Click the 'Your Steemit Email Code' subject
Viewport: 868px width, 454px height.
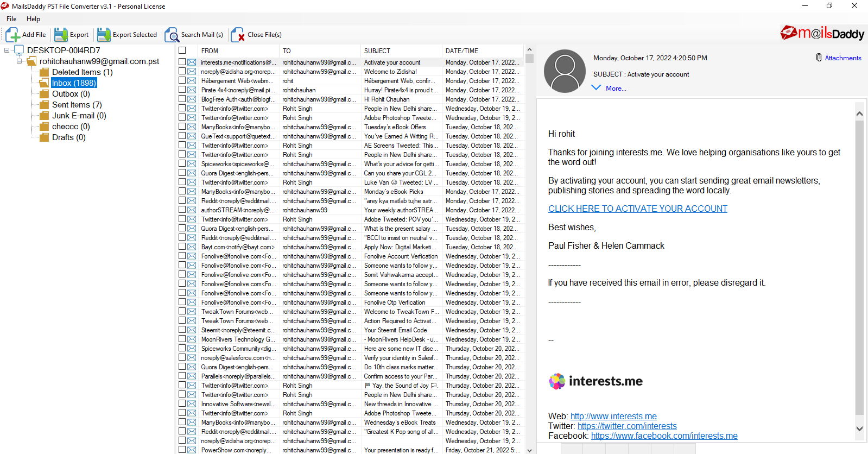coord(395,330)
